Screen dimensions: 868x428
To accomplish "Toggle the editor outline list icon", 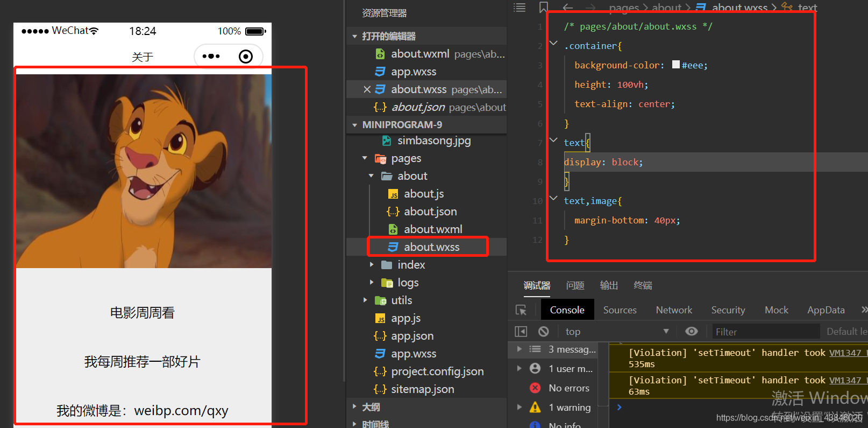I will coord(520,7).
